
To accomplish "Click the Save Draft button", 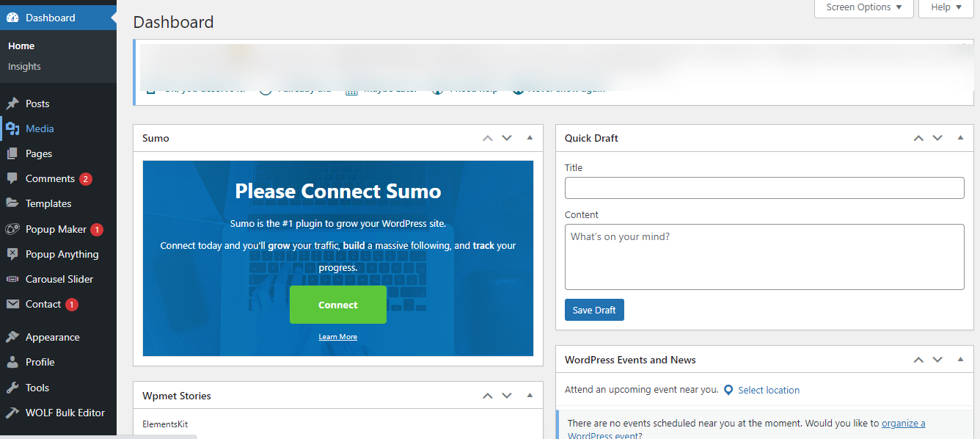I will click(594, 310).
